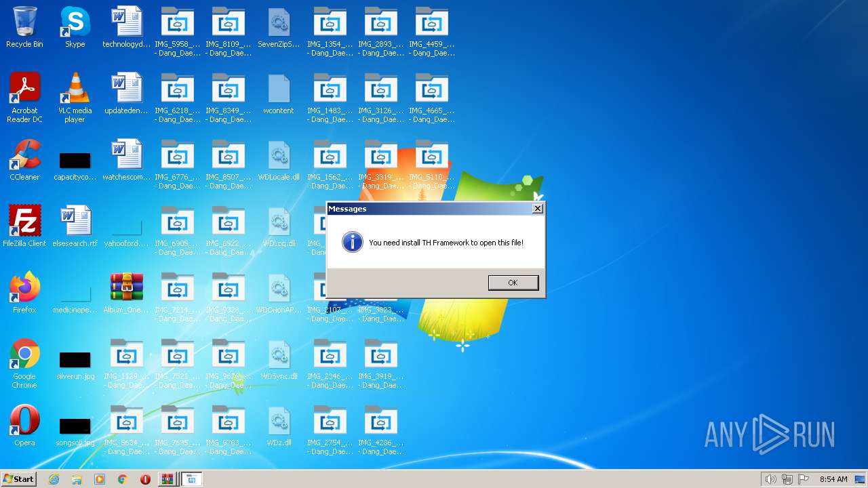Open the Action Center flag icon
Screen dimensions: 868x488
coord(804,479)
